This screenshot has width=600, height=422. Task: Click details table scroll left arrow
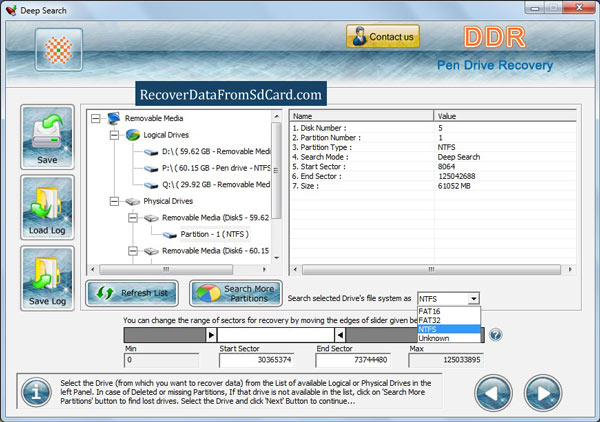click(x=295, y=269)
